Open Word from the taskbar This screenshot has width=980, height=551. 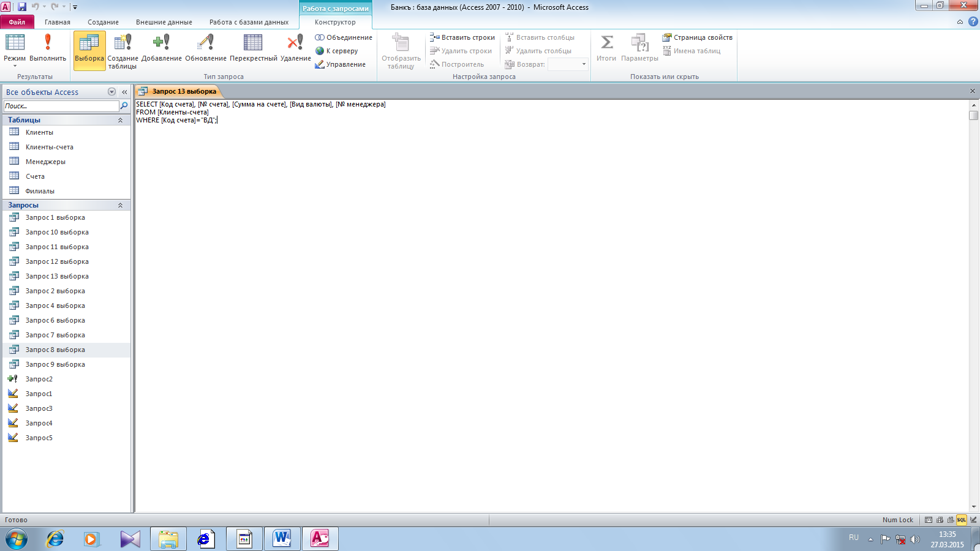pyautogui.click(x=282, y=539)
